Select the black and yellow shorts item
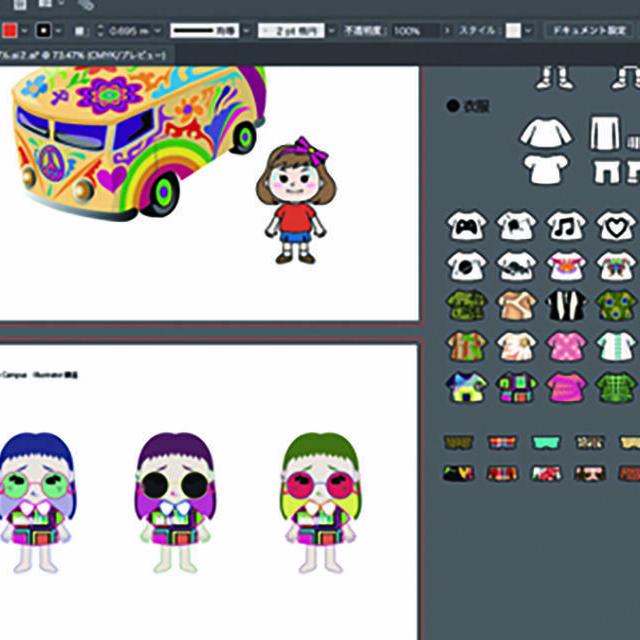 tap(458, 473)
